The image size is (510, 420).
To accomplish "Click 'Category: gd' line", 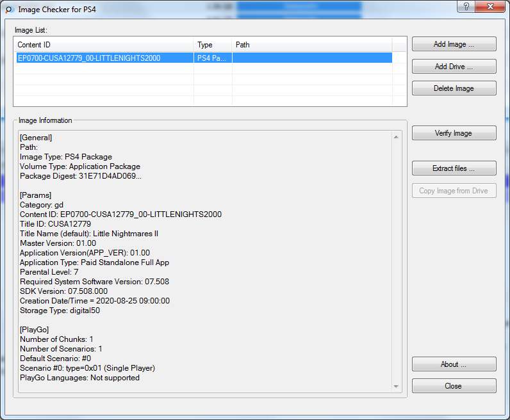I will [x=42, y=205].
